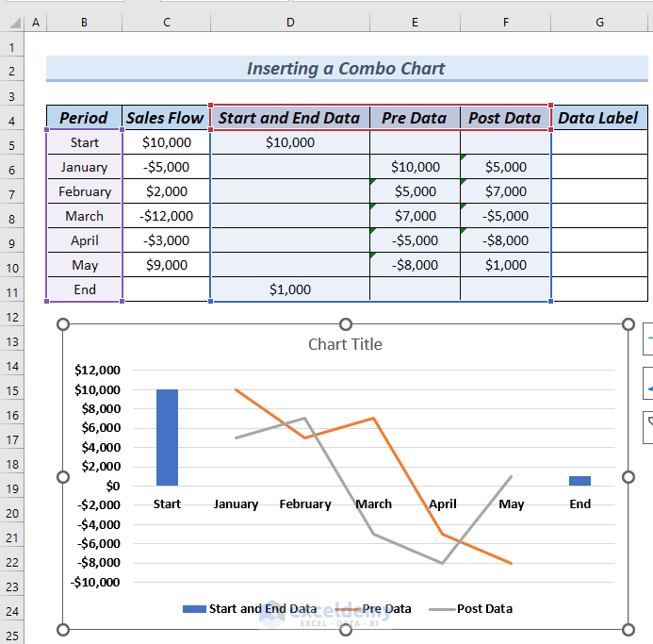Click the $12,000 vertical axis label
This screenshot has width=653, height=644.
pos(97,371)
